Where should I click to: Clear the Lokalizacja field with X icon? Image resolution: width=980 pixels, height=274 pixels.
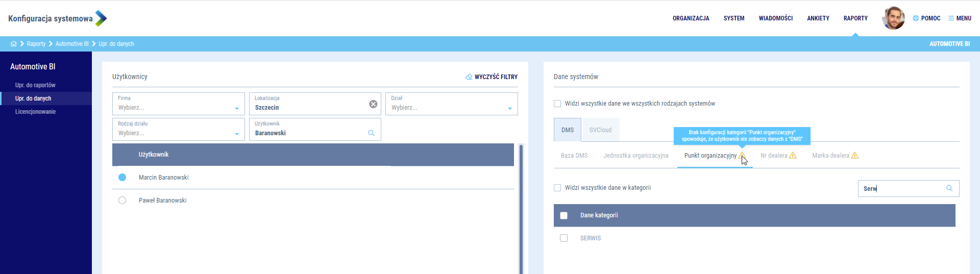[373, 104]
